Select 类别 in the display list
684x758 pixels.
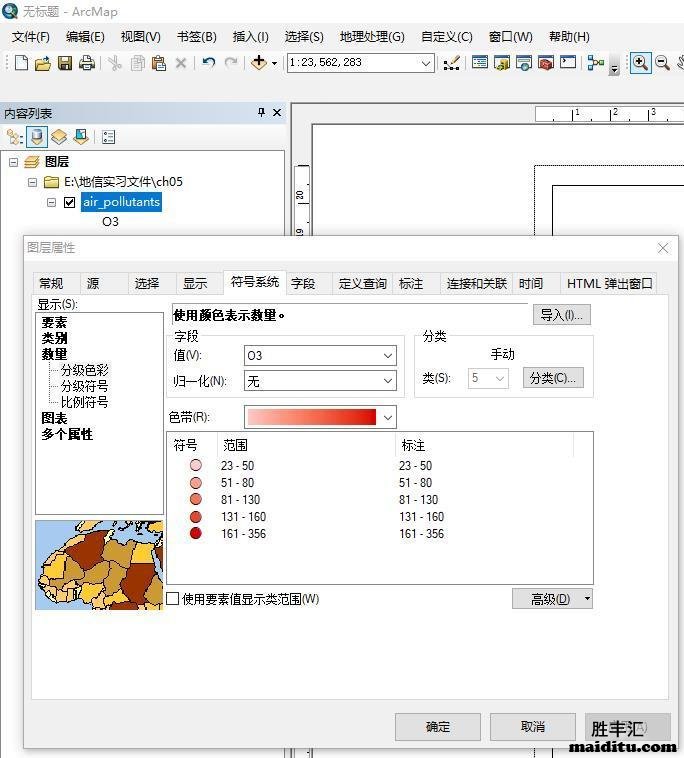point(54,338)
